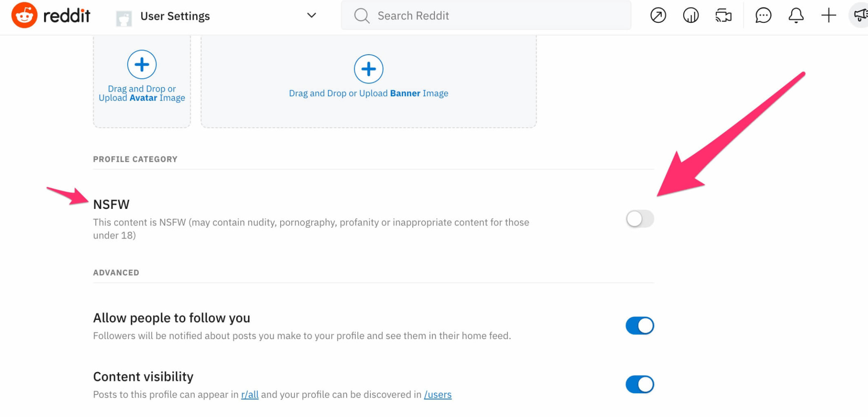The width and height of the screenshot is (868, 417).
Task: Enable the NSFW profile toggle
Action: click(x=640, y=219)
